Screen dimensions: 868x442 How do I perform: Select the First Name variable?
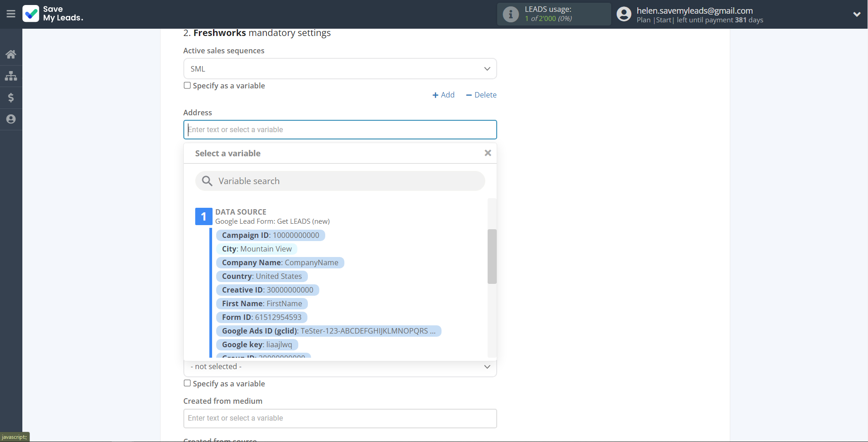[x=262, y=303]
